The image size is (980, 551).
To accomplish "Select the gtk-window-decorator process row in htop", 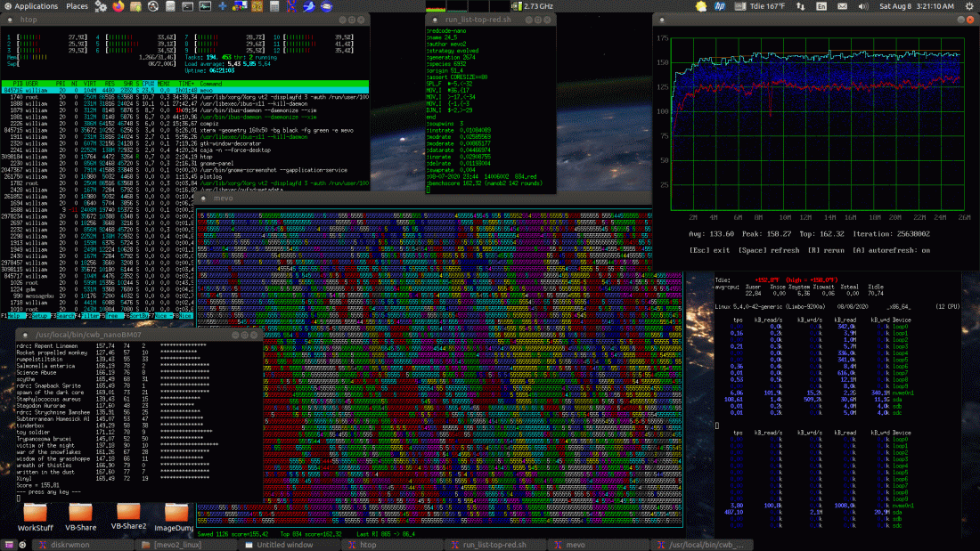I will coord(185,143).
